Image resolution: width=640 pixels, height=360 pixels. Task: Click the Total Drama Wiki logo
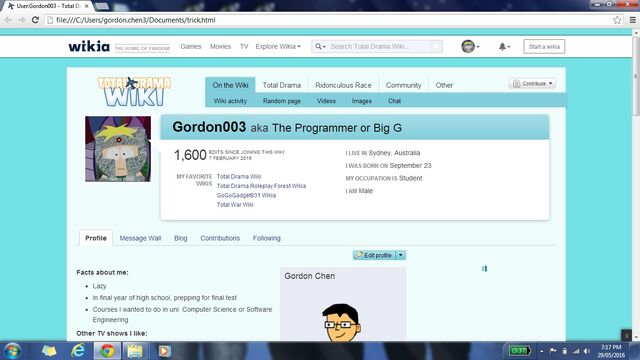(134, 91)
